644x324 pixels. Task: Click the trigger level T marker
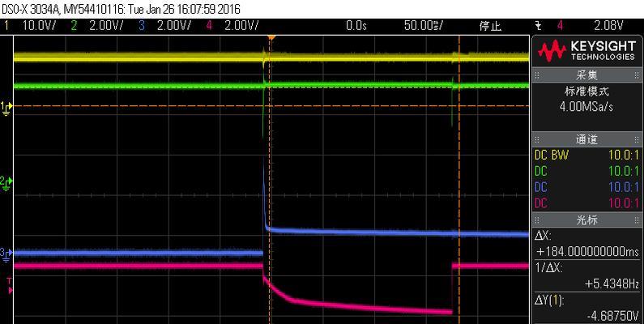[10, 286]
